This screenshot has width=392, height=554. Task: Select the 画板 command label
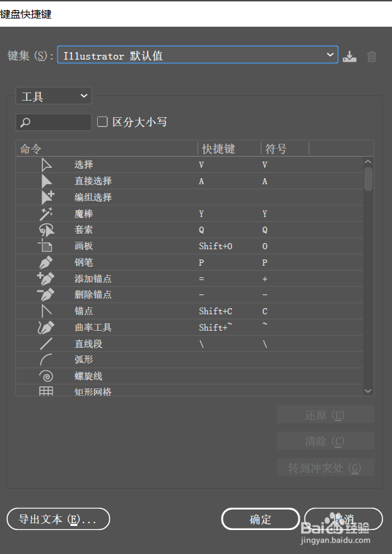83,246
